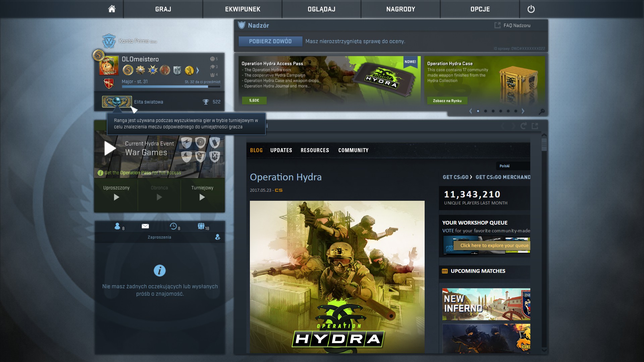Click the add friend icon
This screenshot has width=644, height=362.
(x=218, y=237)
